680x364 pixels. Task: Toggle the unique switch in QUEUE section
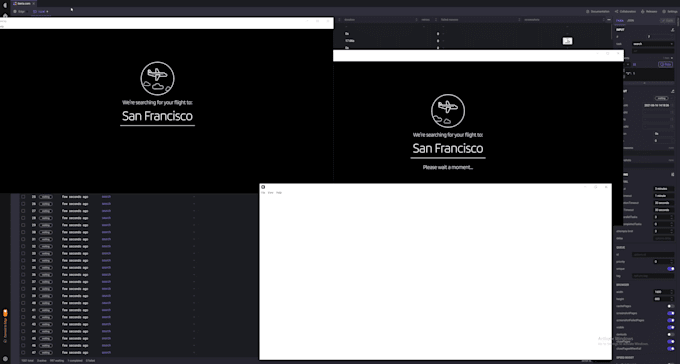pyautogui.click(x=670, y=269)
